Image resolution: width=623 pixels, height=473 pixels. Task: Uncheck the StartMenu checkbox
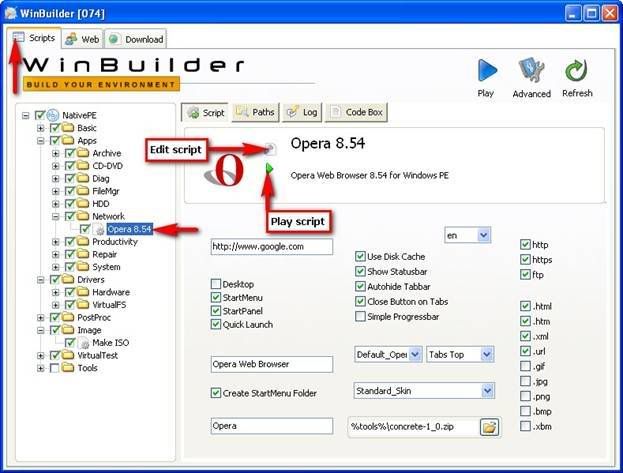pos(216,297)
